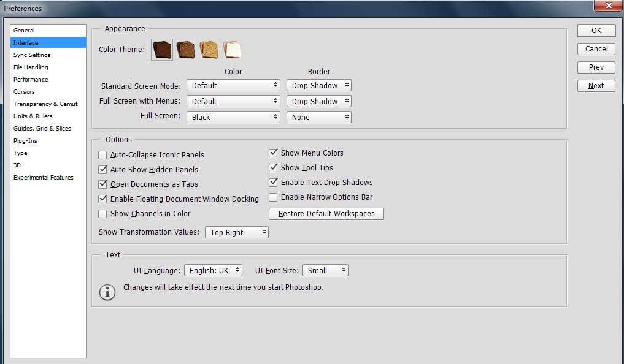
Task: Uncheck Auto-Show Hidden Panels
Action: (102, 170)
